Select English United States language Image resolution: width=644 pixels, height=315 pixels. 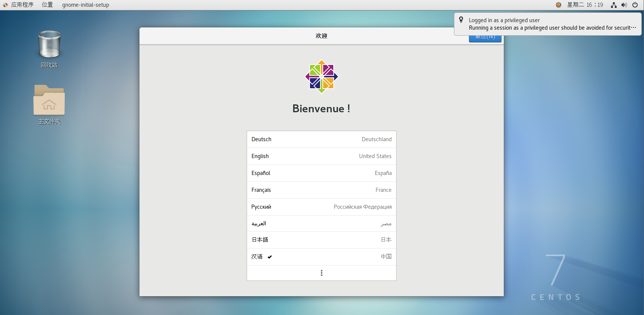[321, 156]
